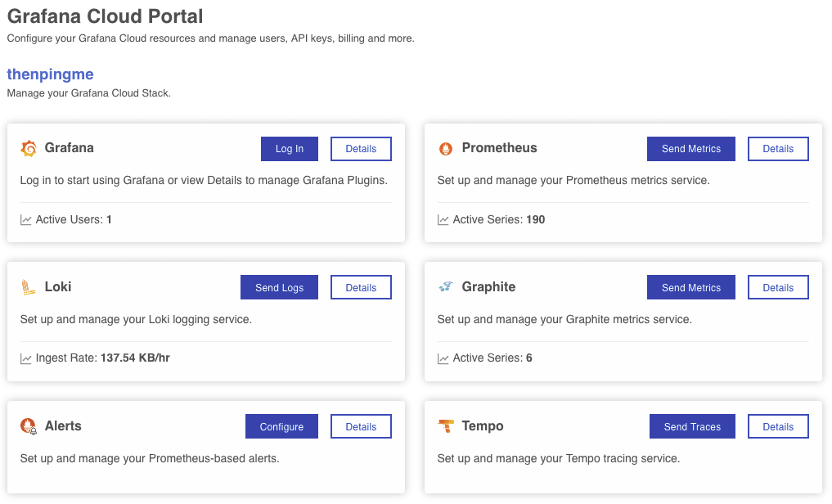Click the Active Series: 6 statistic
Image resolution: width=832 pixels, height=504 pixels.
pos(492,358)
